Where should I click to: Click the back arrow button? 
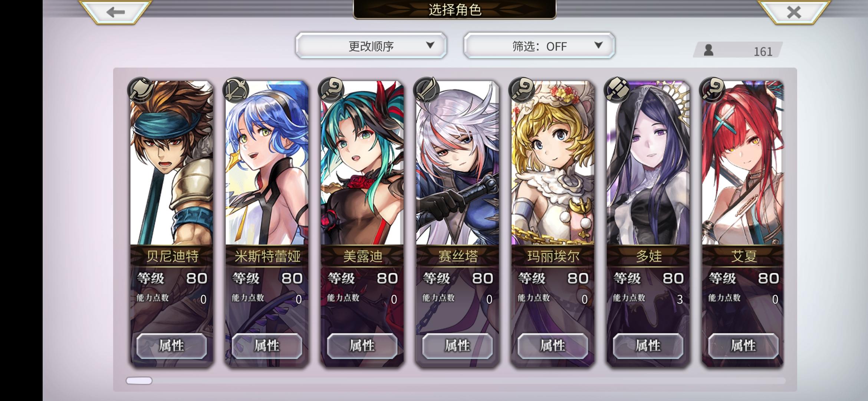tap(115, 12)
